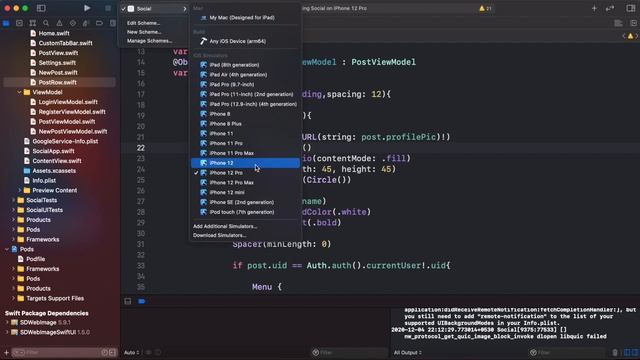Jump to the issue via warning triangle
640x360 pixels.
click(x=630, y=36)
